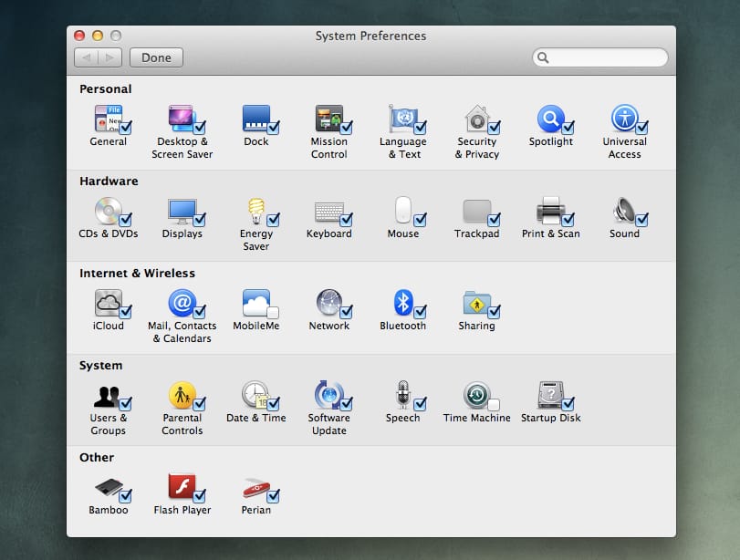740x560 pixels.
Task: Click the Done button
Action: (x=156, y=57)
